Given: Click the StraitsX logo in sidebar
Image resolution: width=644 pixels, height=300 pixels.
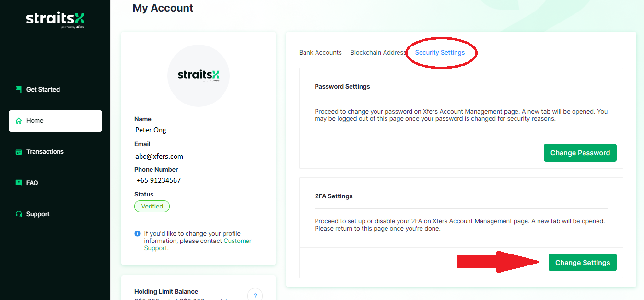Looking at the screenshot, I should [x=55, y=19].
